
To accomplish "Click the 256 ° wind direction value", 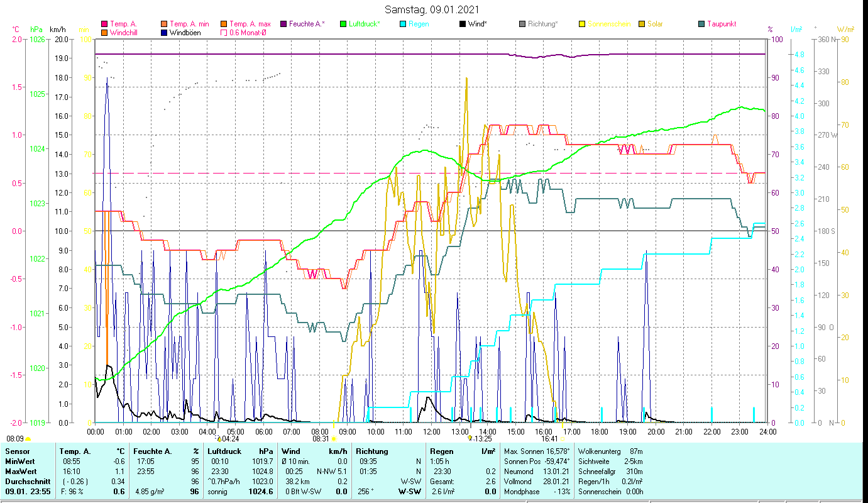I will 365,492.
